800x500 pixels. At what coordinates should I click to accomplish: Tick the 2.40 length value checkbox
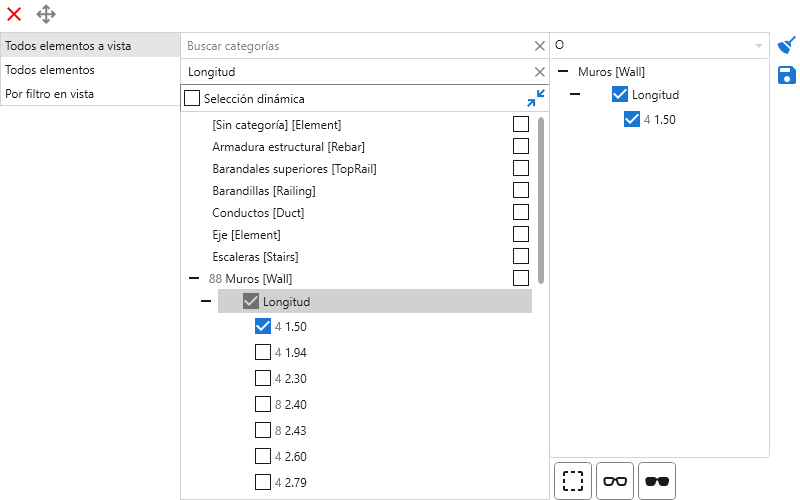point(263,405)
